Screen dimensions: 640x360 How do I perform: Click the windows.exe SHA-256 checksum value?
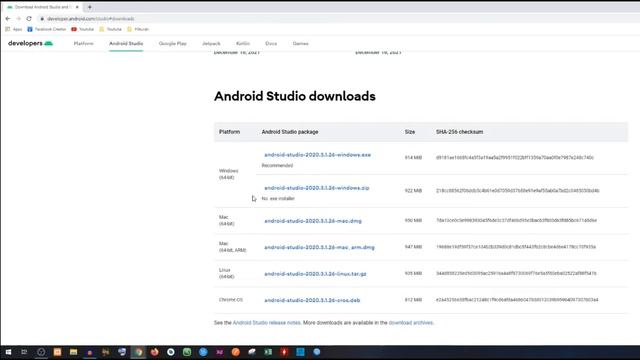coord(515,158)
